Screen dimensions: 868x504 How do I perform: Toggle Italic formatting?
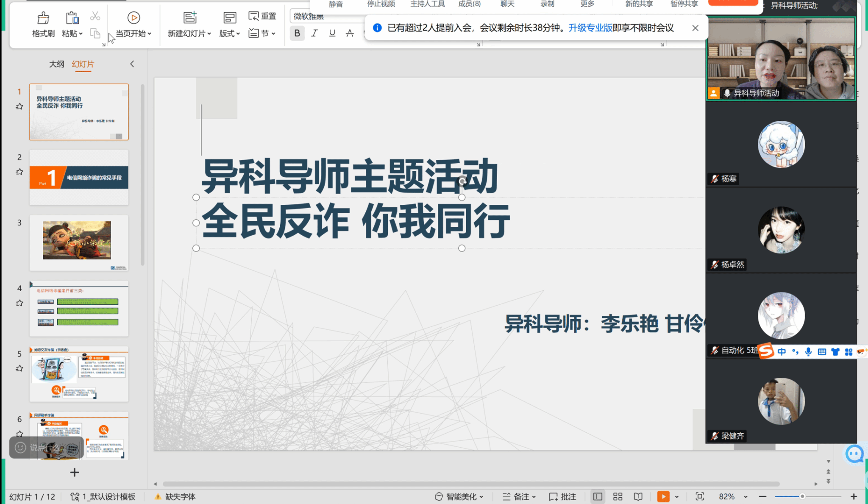point(314,33)
